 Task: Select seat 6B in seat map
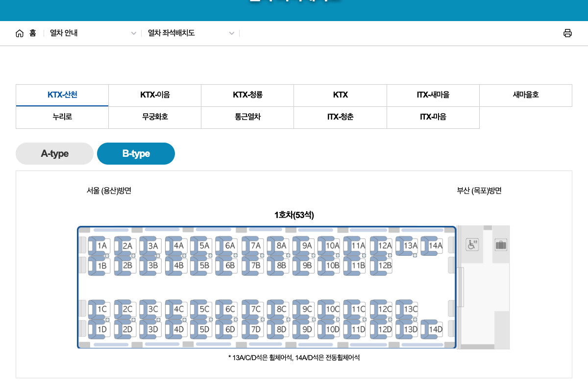click(x=227, y=266)
